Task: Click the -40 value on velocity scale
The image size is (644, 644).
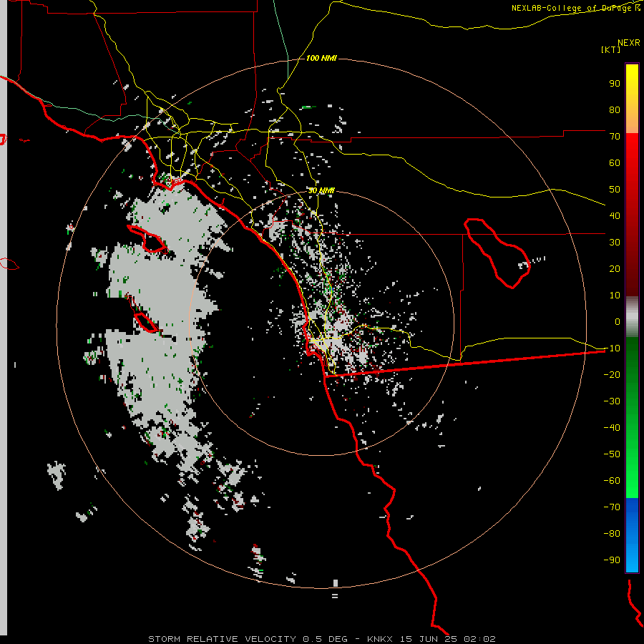Action: click(612, 428)
